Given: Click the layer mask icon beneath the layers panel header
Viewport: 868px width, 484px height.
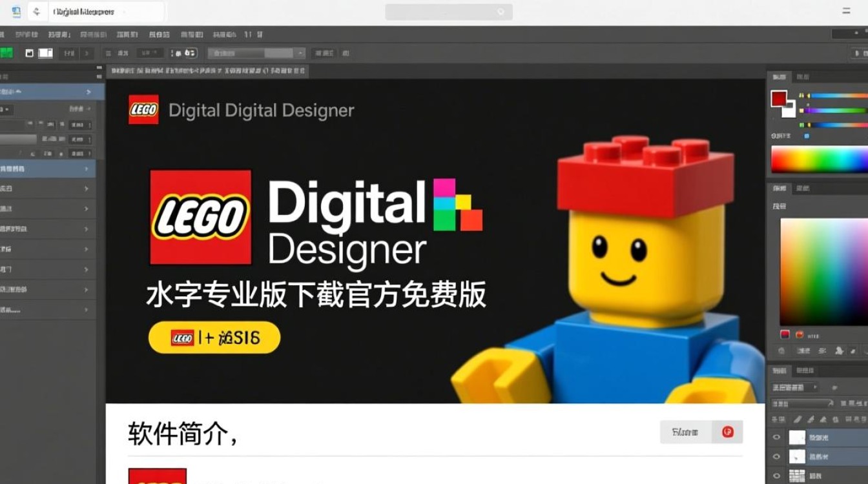Looking at the screenshot, I should point(823,419).
